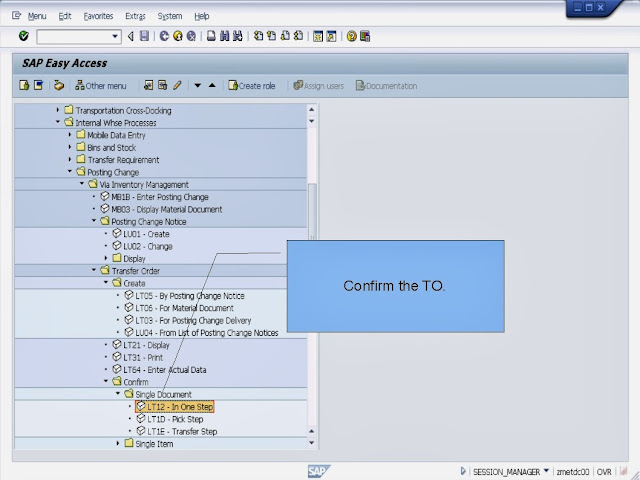Image resolution: width=640 pixels, height=480 pixels.
Task: Collapse the Posting Change folder
Action: pos(69,171)
